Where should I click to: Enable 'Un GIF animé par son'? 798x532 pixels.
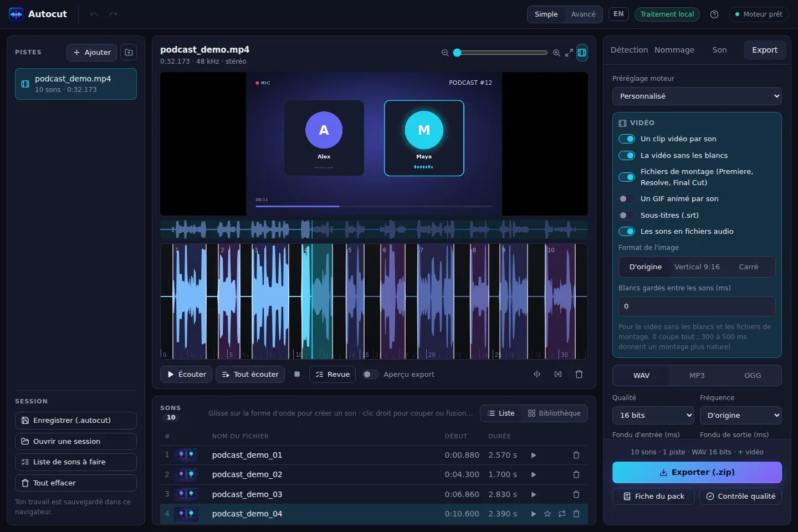coord(627,198)
